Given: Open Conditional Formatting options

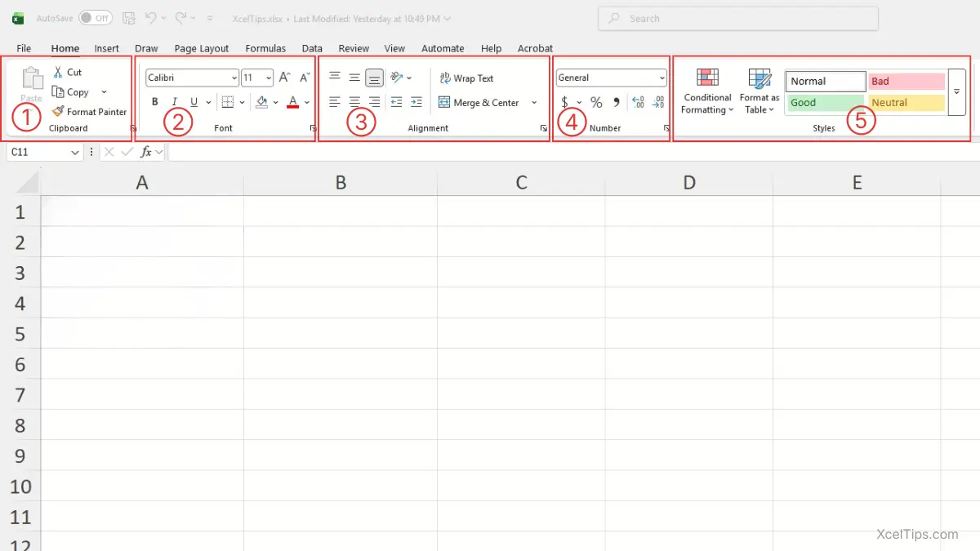Looking at the screenshot, I should (x=706, y=90).
